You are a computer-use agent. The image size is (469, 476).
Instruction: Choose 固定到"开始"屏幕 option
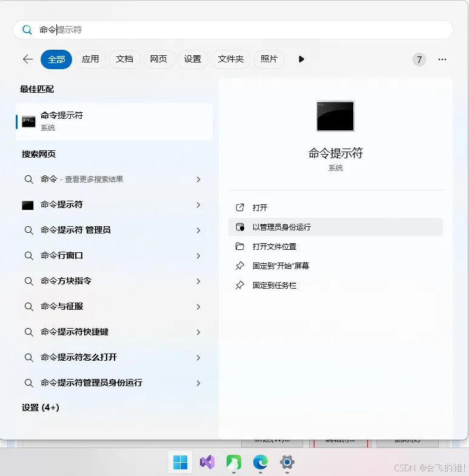coord(336,266)
